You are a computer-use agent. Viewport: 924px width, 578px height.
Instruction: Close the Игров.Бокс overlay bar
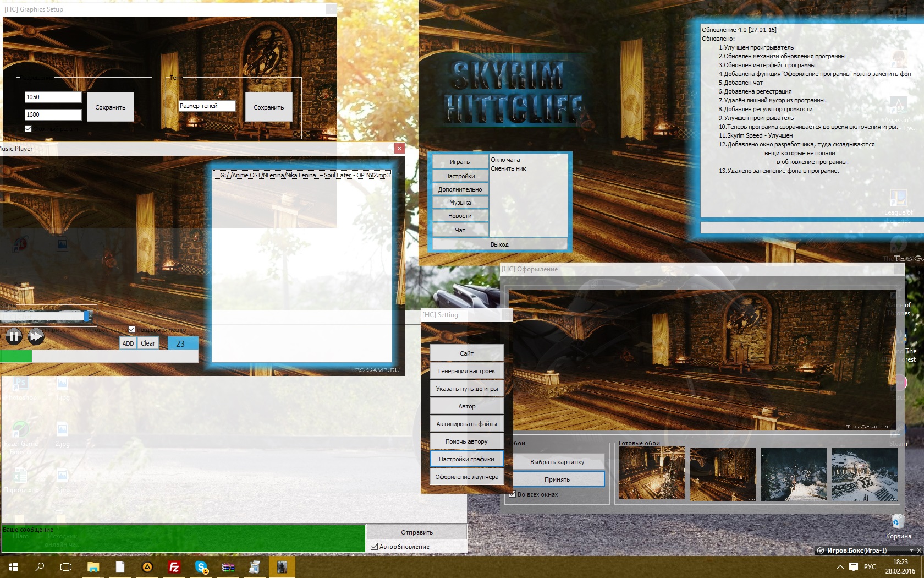[919, 550]
